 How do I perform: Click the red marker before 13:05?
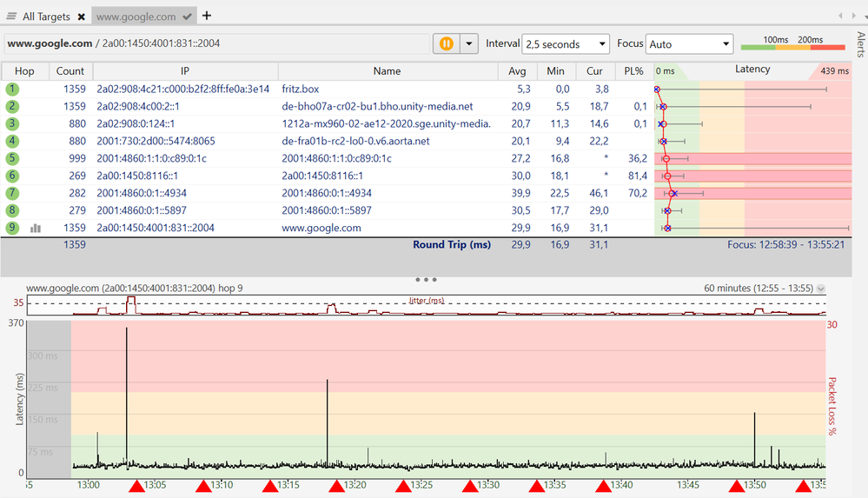coord(136,486)
